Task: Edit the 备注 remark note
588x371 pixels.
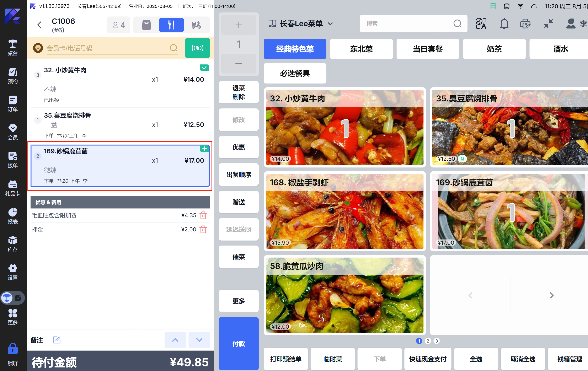Action: tap(57, 340)
